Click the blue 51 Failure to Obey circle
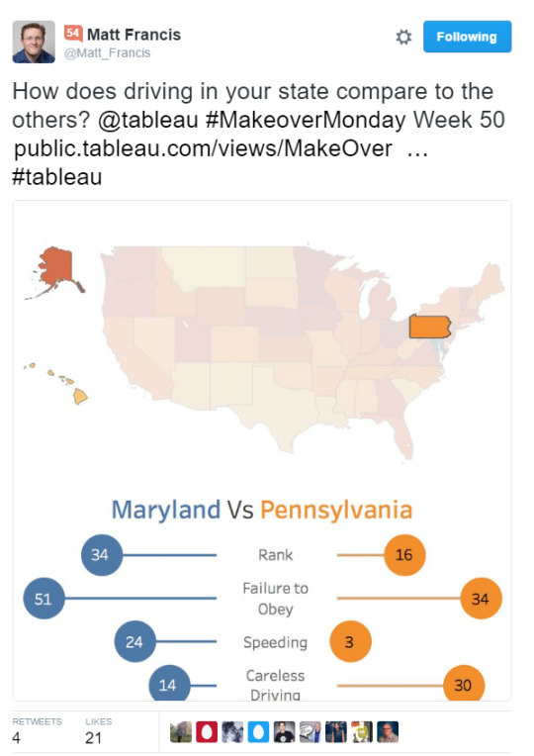The width and height of the screenshot is (534, 756). (x=44, y=599)
